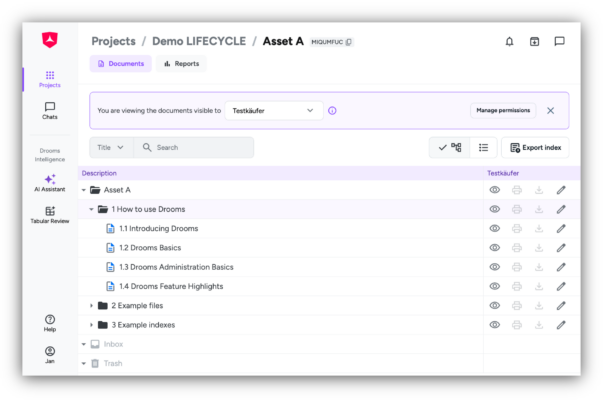Viewport: 603px width, 400px height.
Task: Go to Projects breadcrumb
Action: coord(113,41)
